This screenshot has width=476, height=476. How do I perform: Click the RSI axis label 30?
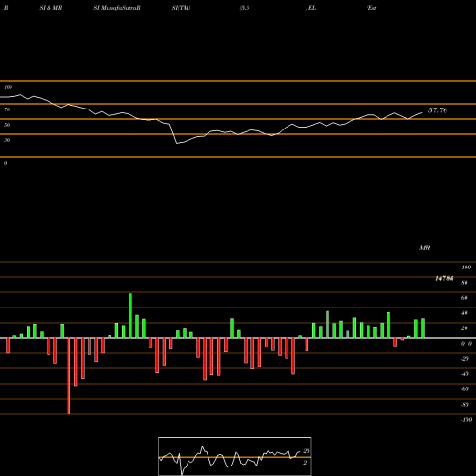[x=7, y=140]
